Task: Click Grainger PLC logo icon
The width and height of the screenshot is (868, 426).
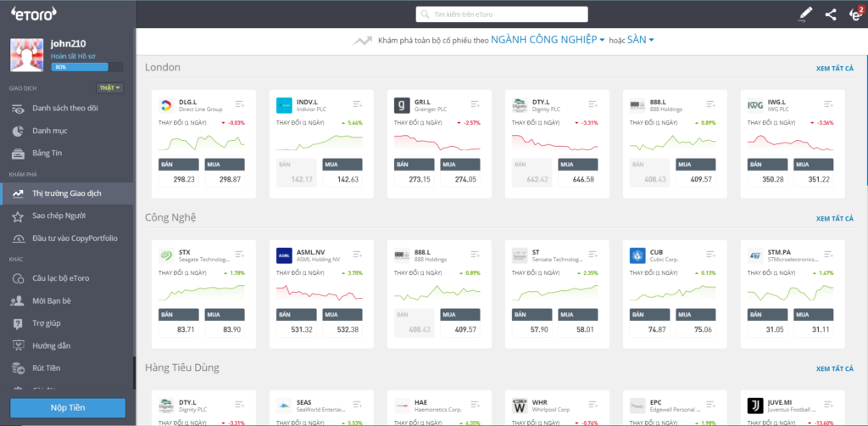Action: click(402, 105)
